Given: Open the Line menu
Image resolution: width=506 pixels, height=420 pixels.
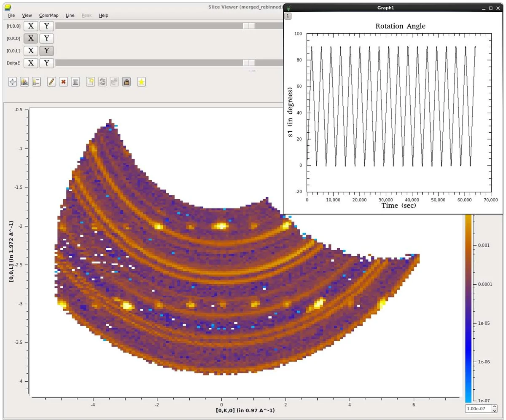Looking at the screenshot, I should [x=70, y=15].
